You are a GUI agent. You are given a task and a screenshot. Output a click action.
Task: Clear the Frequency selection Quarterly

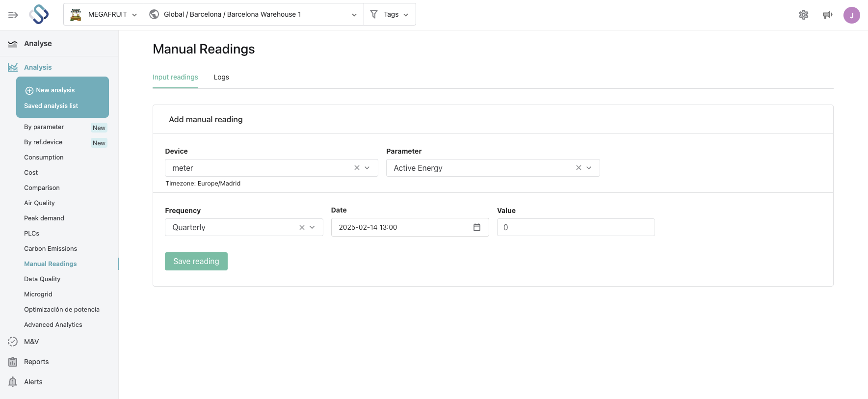302,227
